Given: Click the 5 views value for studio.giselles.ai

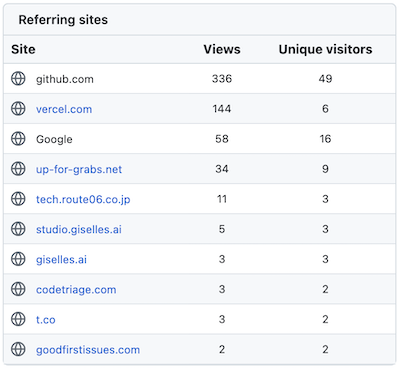Looking at the screenshot, I should [222, 229].
